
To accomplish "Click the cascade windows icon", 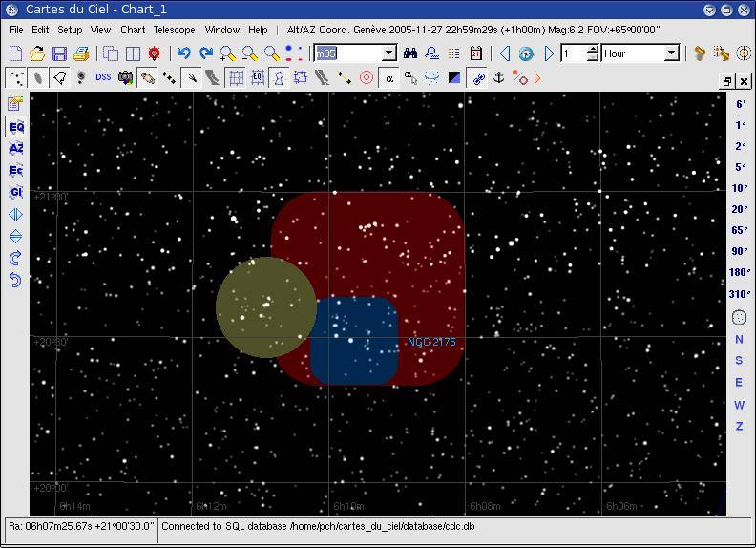I will click(x=111, y=53).
